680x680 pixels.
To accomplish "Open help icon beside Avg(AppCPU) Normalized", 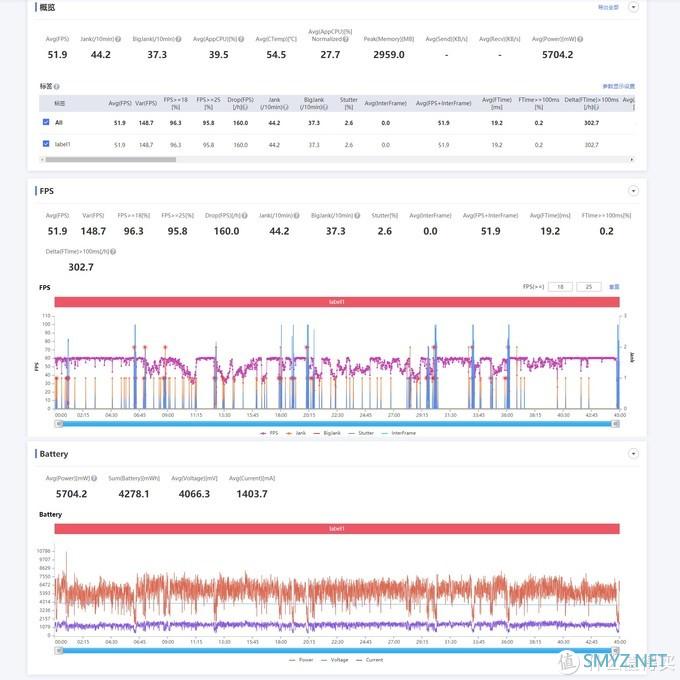I will pyautogui.click(x=346, y=39).
